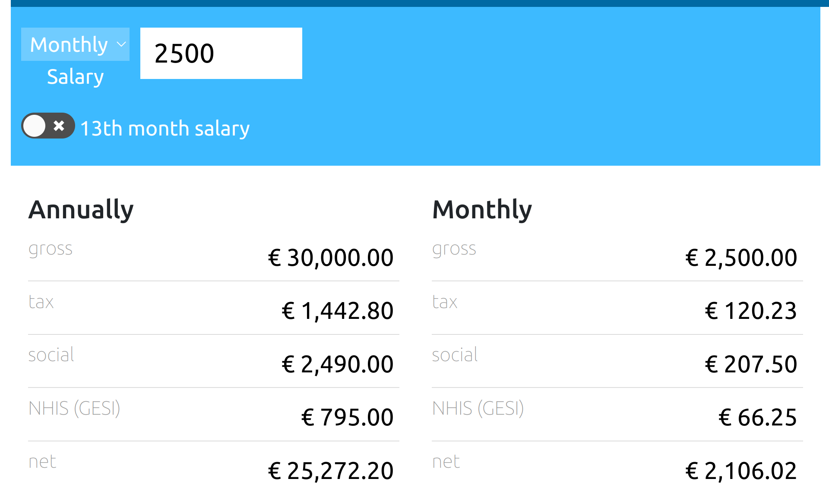Select the annual gross amount € 30,000.00
The image size is (829, 504).
point(331,258)
